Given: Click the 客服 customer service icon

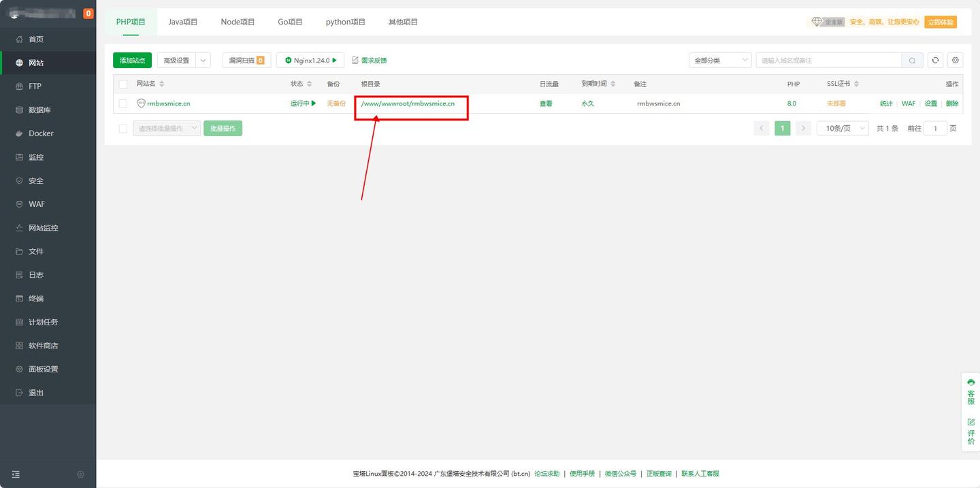Looking at the screenshot, I should click(971, 383).
